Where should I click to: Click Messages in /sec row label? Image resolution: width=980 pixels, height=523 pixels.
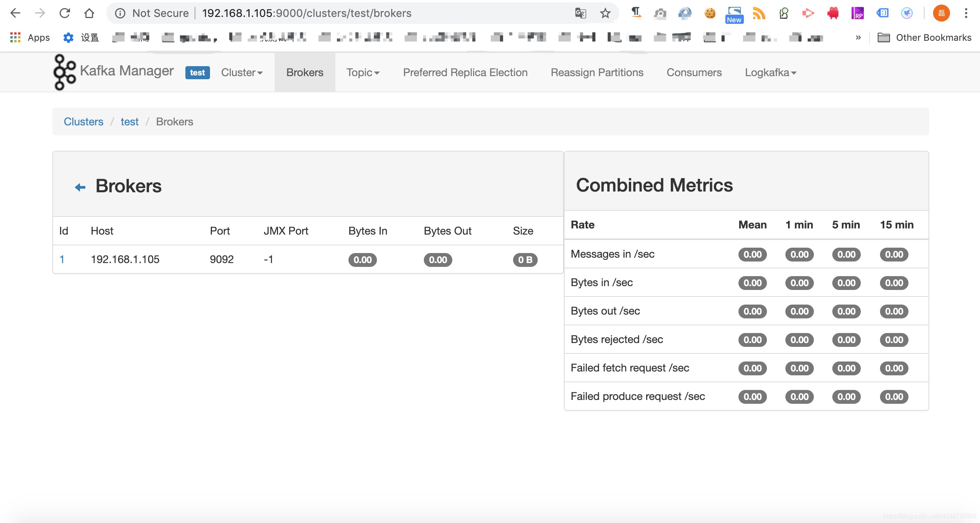coord(612,254)
